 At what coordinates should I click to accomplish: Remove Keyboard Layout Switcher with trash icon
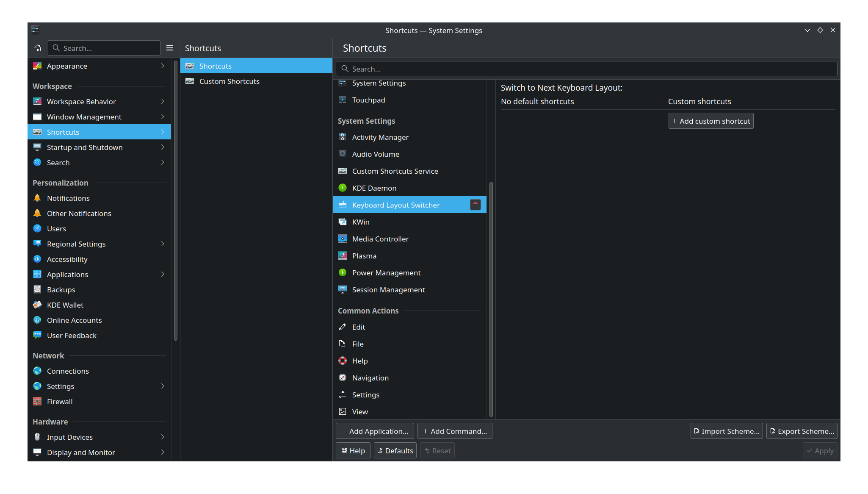click(475, 205)
